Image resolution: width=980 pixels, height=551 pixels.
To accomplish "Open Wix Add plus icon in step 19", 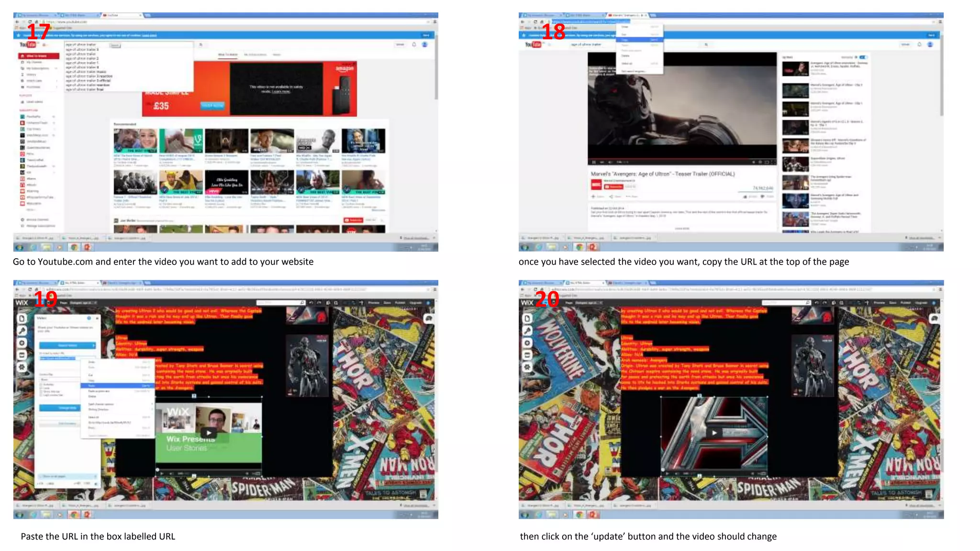I will (x=22, y=343).
